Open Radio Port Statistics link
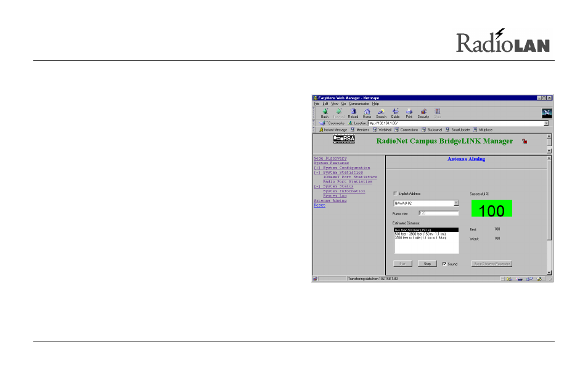The image size is (588, 381). [348, 182]
